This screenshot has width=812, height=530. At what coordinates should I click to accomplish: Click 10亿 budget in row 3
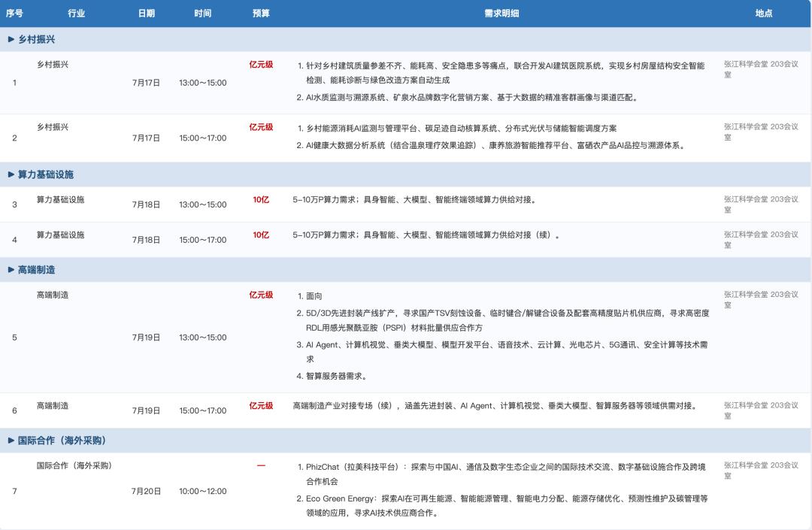(x=261, y=200)
